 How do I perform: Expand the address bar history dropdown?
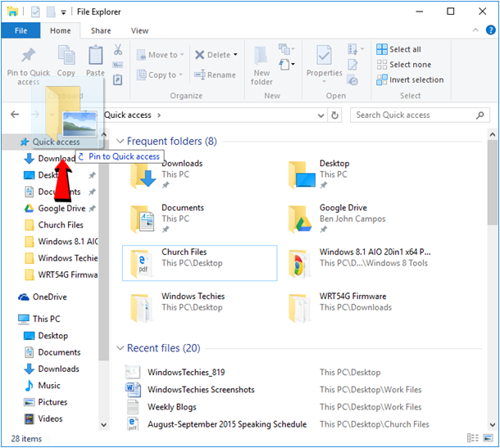320,115
